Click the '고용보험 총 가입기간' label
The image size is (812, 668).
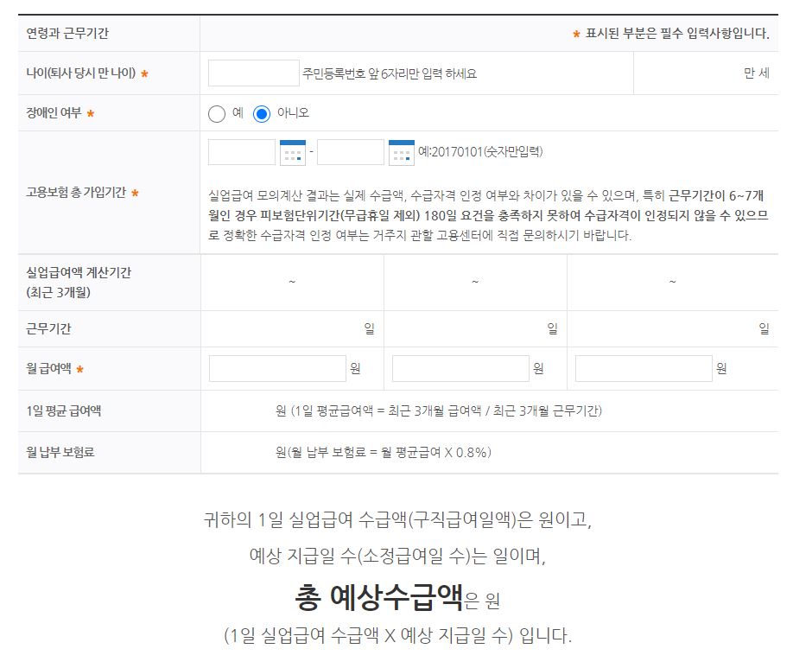click(x=76, y=192)
